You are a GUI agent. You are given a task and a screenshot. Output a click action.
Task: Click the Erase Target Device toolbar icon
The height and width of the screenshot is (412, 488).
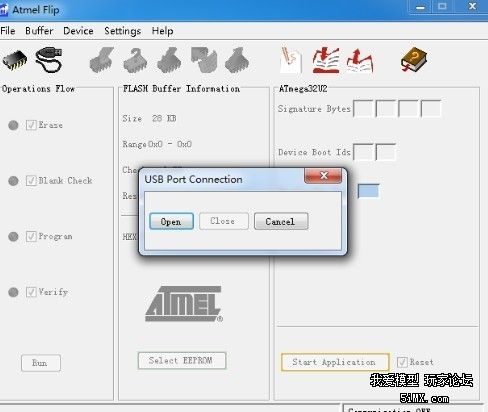[102, 60]
